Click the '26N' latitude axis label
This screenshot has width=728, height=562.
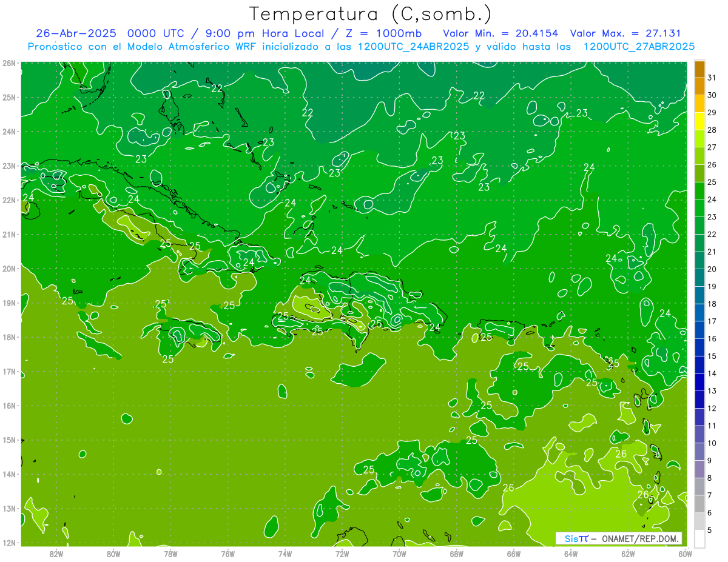pyautogui.click(x=9, y=63)
